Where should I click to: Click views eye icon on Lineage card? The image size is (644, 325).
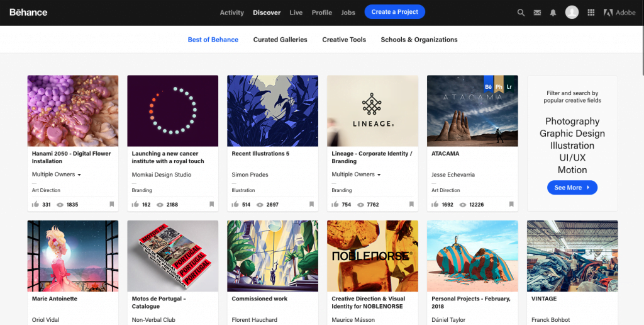click(360, 205)
